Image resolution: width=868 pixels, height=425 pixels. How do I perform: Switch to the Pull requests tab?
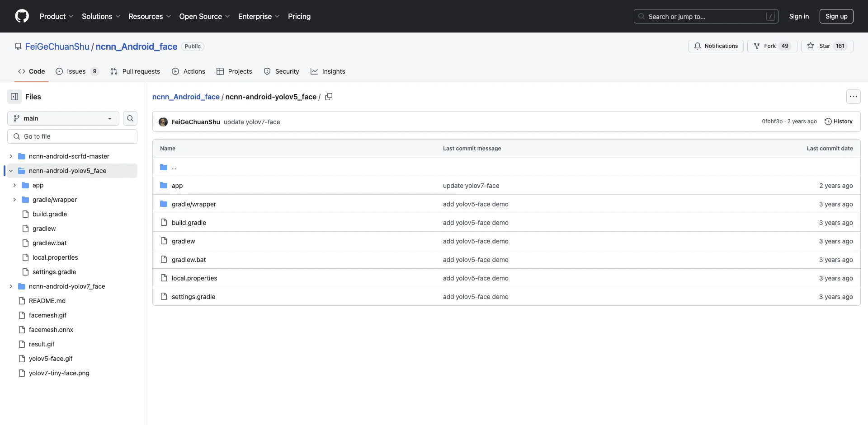pos(135,71)
